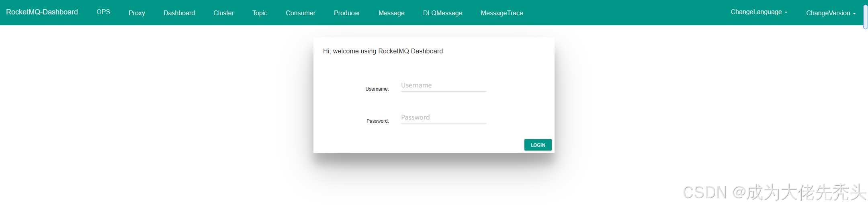Open the Consumer page
Image resolution: width=868 pixels, height=207 pixels.
click(x=301, y=13)
